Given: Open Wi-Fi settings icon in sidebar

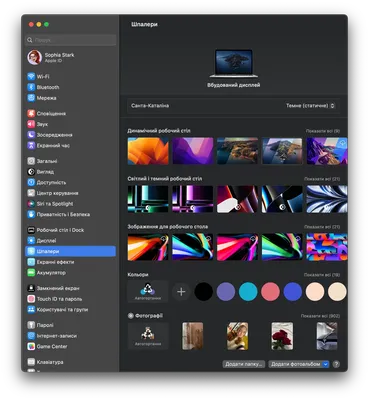Looking at the screenshot, I should click(31, 76).
